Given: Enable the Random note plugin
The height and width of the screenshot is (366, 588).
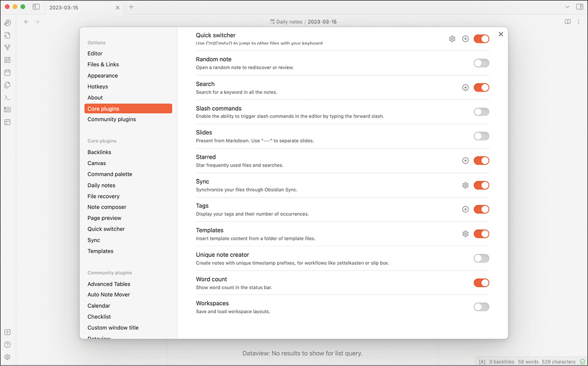Looking at the screenshot, I should click(481, 63).
